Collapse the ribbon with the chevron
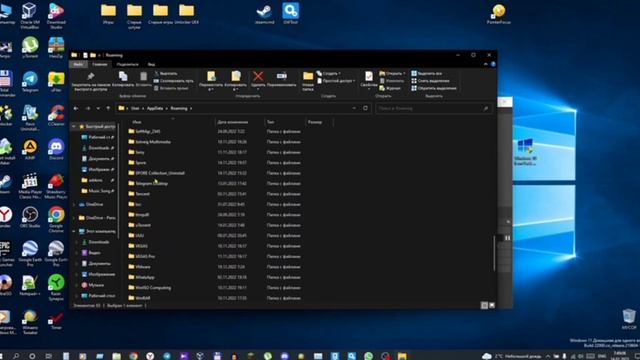 coord(485,64)
